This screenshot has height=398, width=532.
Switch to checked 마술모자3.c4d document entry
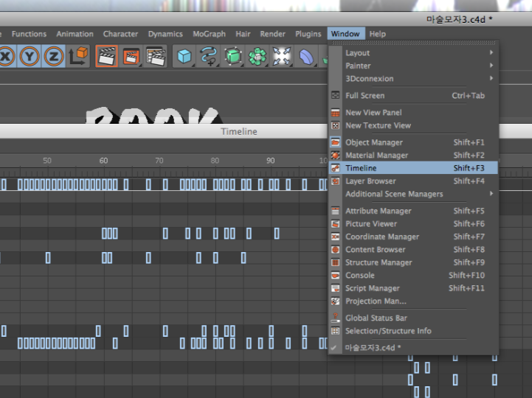[413, 348]
